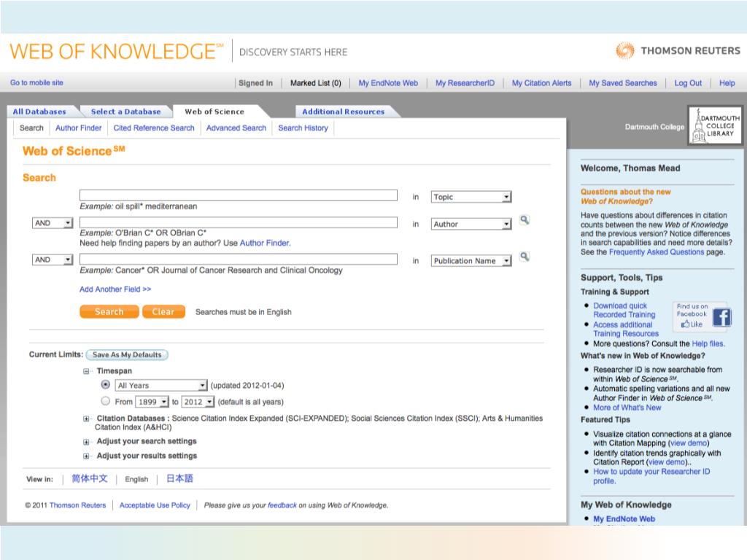Expand Adjust your search settings
The image size is (747, 560).
(86, 442)
